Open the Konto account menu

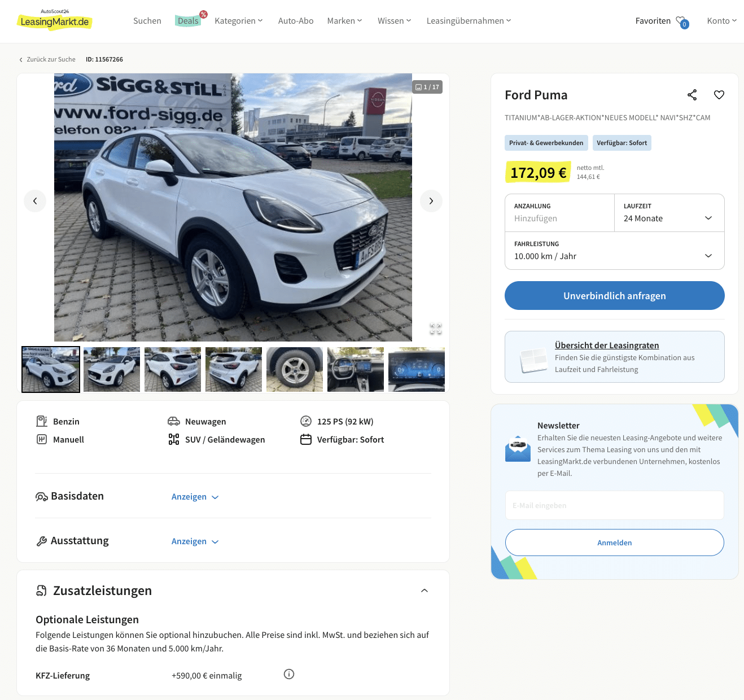(721, 21)
